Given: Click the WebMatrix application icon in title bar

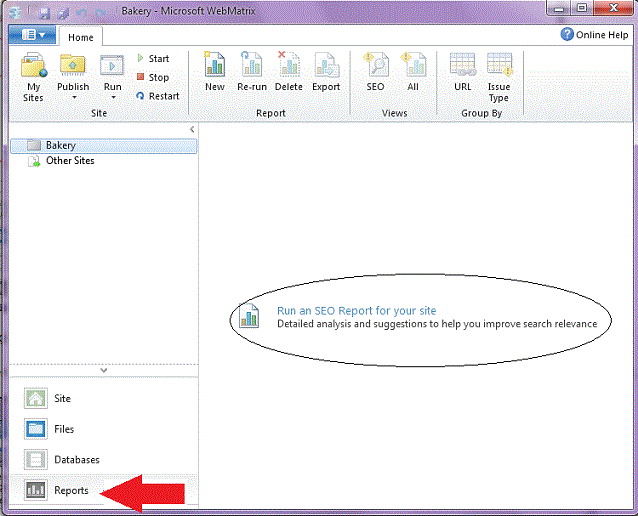Looking at the screenshot, I should click(15, 13).
